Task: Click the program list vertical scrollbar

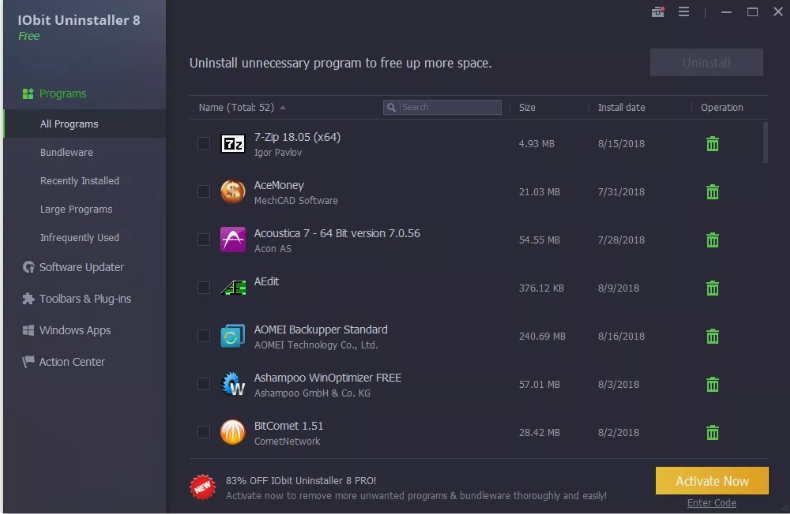Action: (765, 143)
